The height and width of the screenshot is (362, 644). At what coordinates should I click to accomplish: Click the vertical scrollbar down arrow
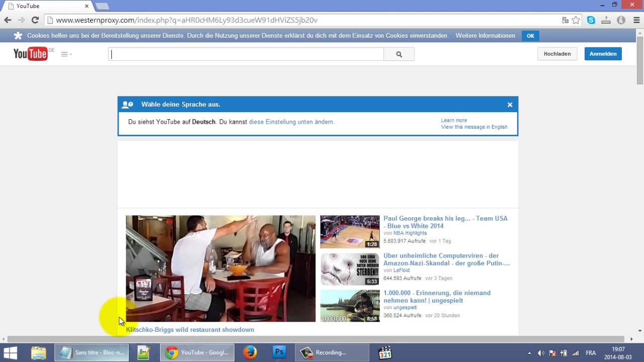point(640,331)
